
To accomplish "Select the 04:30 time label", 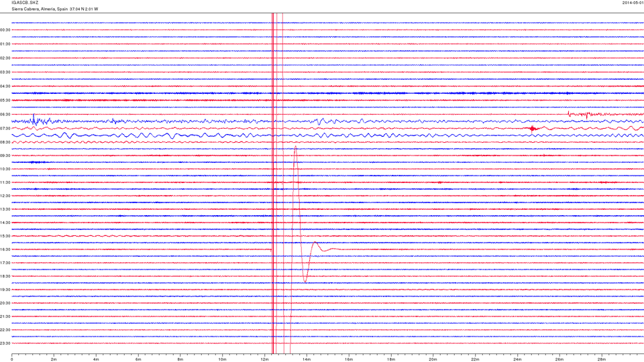I will coord(5,86).
